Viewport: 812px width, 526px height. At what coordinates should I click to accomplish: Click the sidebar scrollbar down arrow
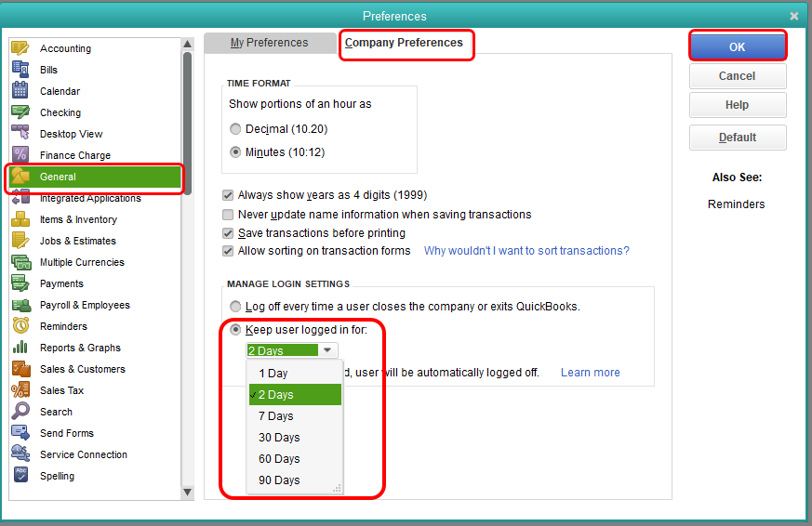187,492
